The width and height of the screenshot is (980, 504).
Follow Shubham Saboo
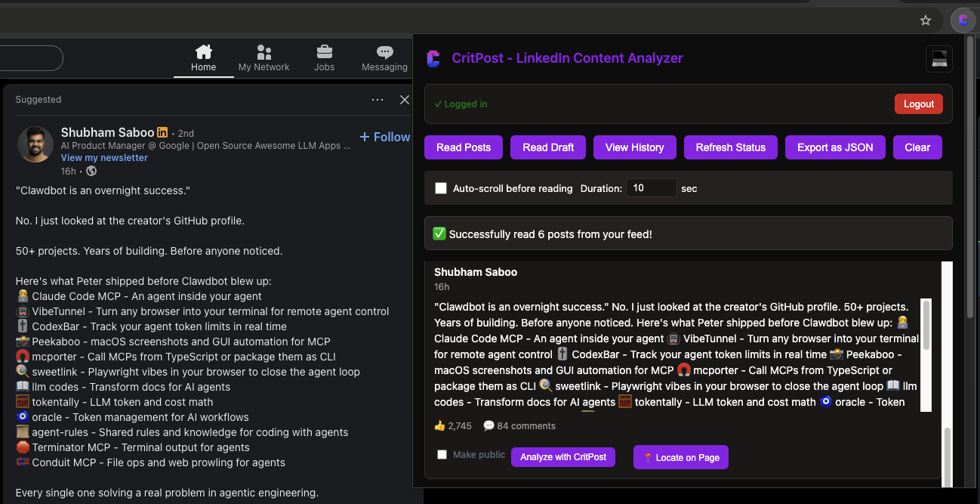click(384, 137)
